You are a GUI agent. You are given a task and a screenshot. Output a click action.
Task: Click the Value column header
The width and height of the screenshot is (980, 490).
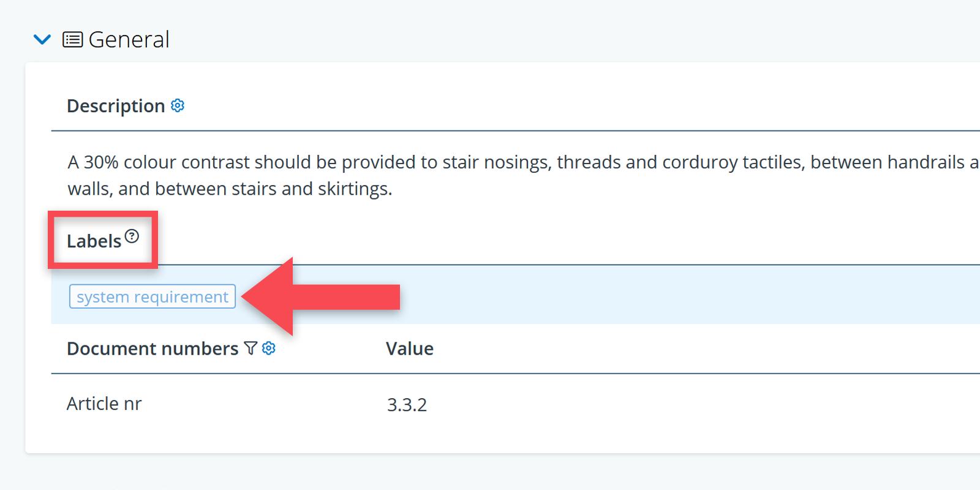[409, 349]
